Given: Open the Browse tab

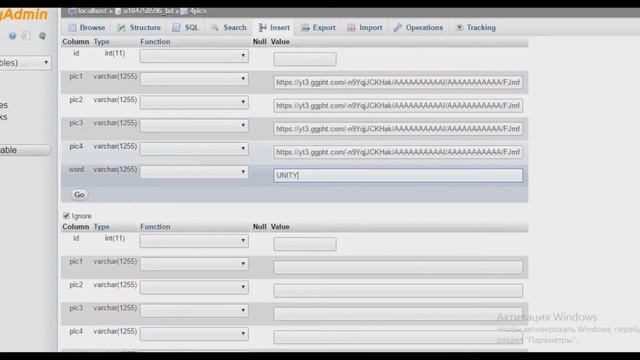Looking at the screenshot, I should [x=87, y=28].
